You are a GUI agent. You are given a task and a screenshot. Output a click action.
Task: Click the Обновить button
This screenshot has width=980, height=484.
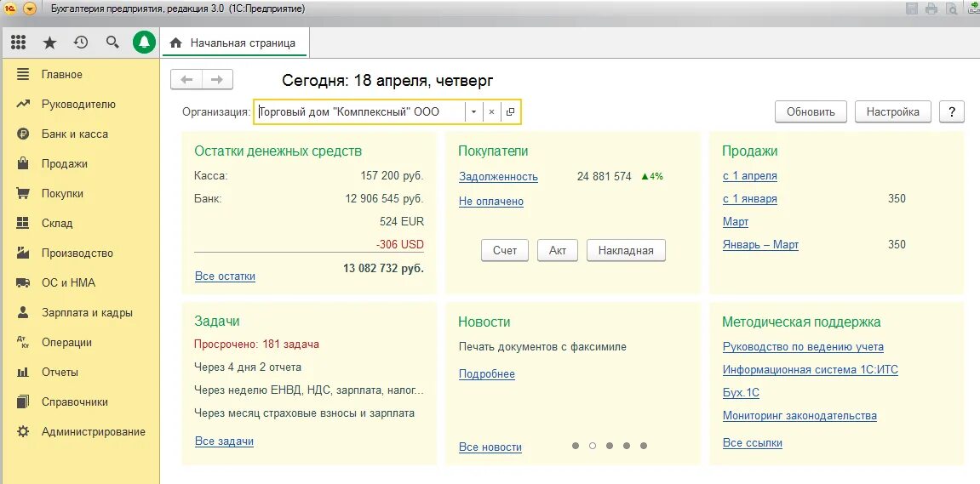coord(811,111)
